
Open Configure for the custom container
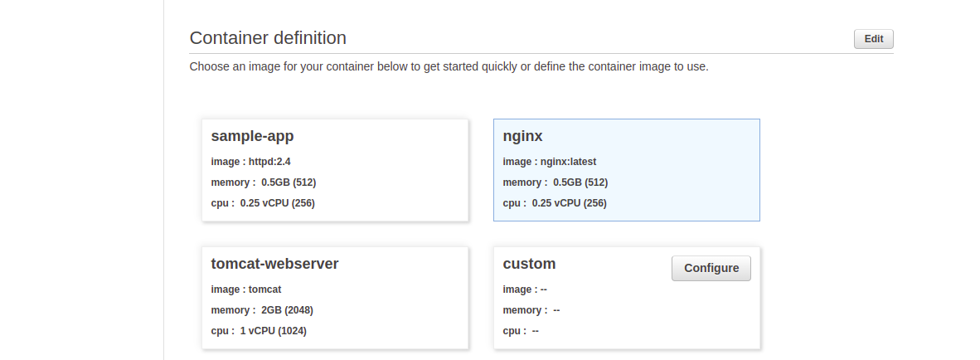pos(711,268)
